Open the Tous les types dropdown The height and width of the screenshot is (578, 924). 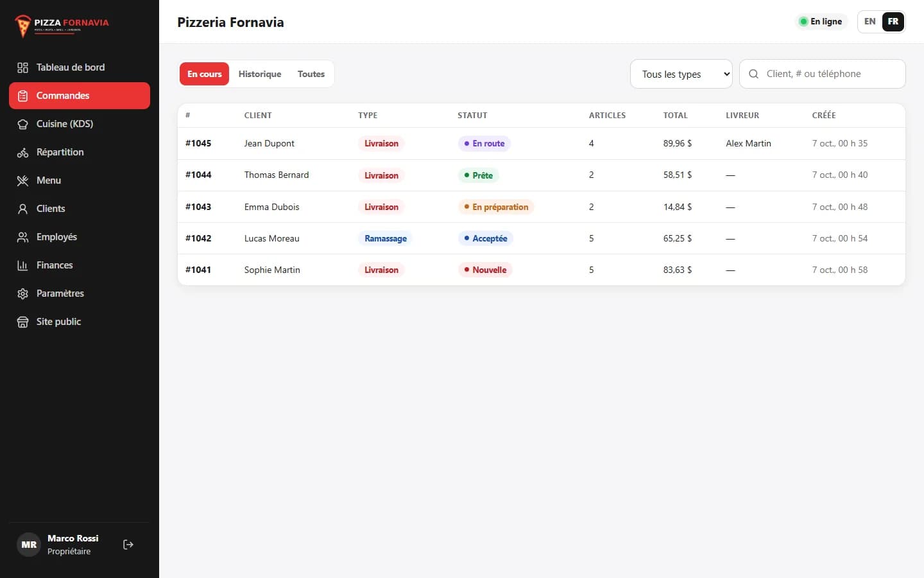coord(681,74)
